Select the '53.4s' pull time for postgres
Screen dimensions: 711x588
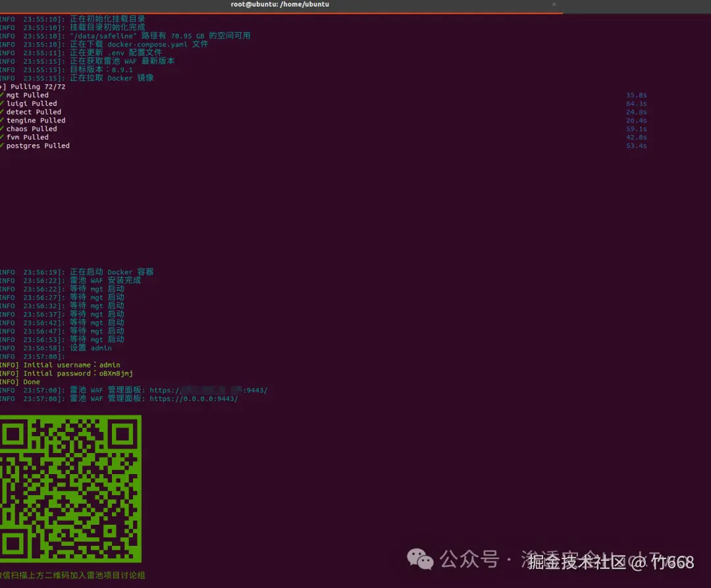pyautogui.click(x=637, y=146)
